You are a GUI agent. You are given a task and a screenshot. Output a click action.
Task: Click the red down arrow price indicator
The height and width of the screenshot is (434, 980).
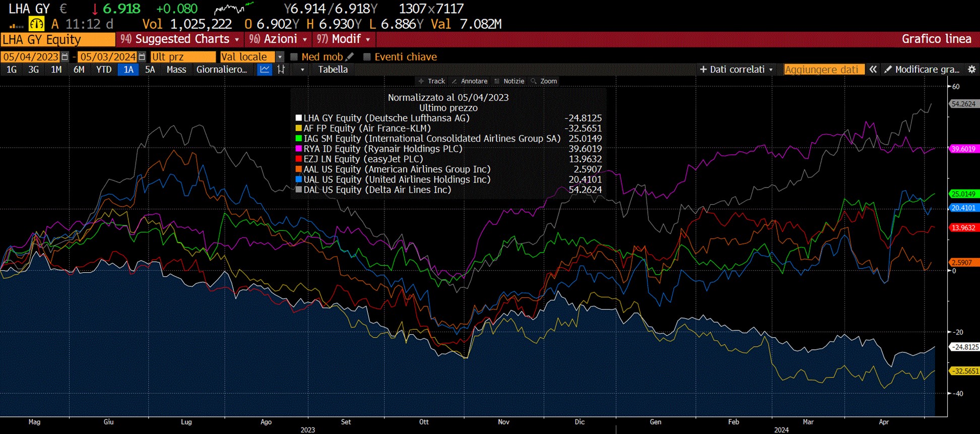pos(94,9)
